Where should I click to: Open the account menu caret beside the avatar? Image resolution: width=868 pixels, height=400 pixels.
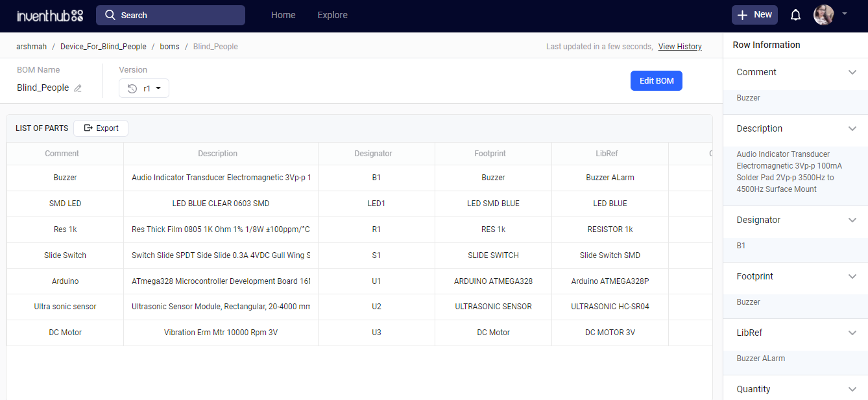845,13
